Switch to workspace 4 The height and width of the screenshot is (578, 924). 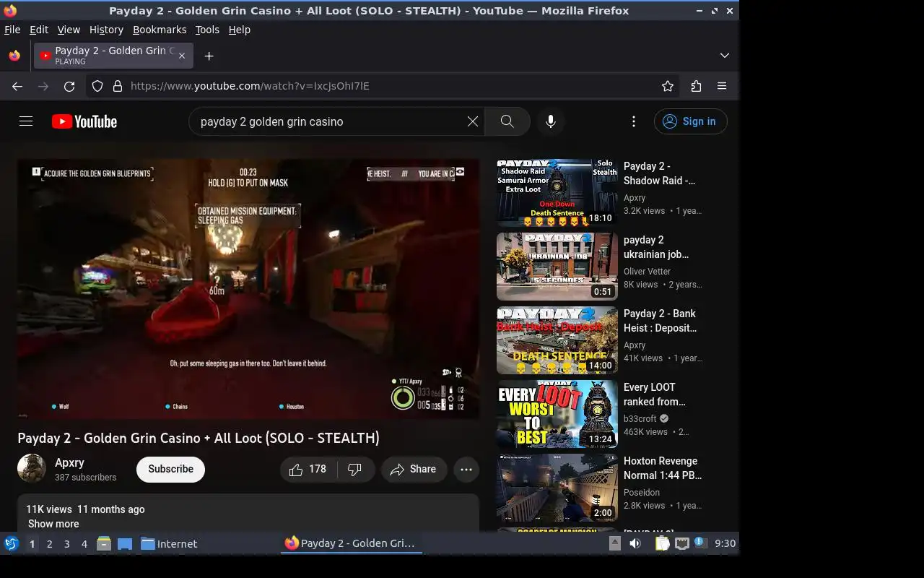84,544
